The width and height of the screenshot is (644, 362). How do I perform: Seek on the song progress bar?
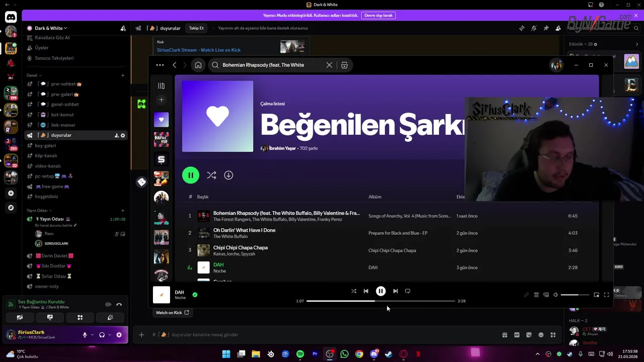pos(380,301)
